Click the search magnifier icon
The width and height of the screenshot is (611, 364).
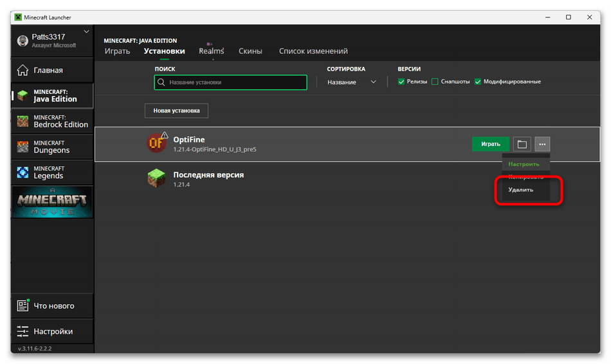tap(161, 82)
